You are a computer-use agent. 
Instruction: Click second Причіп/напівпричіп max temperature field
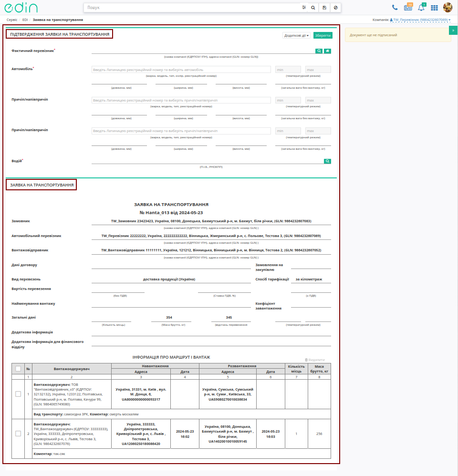pos(318,131)
